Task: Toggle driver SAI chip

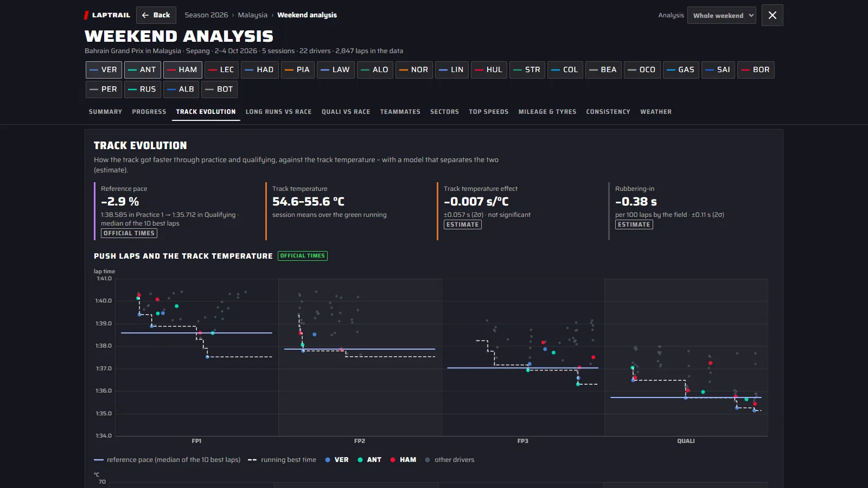Action: point(718,70)
